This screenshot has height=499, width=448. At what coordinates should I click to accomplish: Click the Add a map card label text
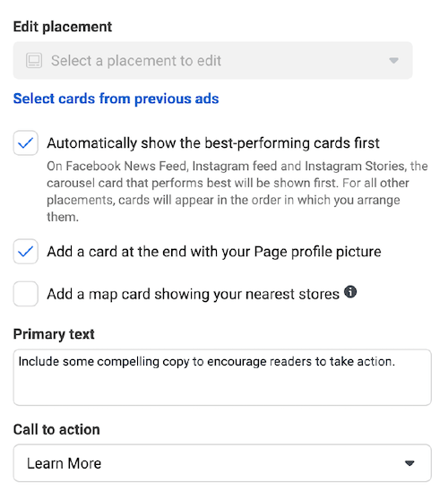[x=194, y=294]
